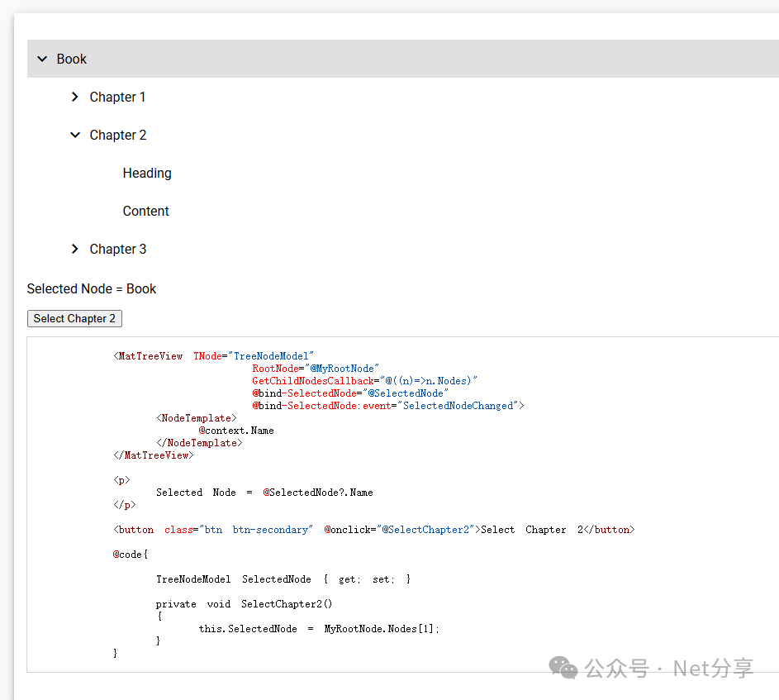Click the @context.Name line in code
779x700 pixels.
[x=236, y=431]
